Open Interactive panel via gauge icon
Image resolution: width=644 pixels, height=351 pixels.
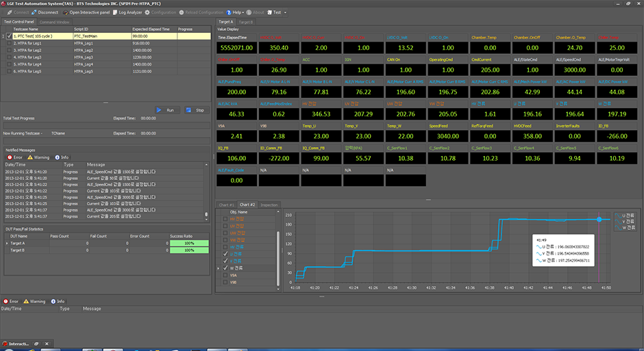coord(65,12)
